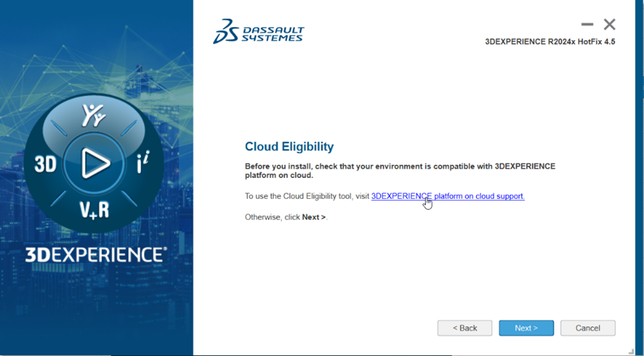Click the bold 'Before you install' paragraph
This screenshot has width=644, height=356.
[399, 170]
